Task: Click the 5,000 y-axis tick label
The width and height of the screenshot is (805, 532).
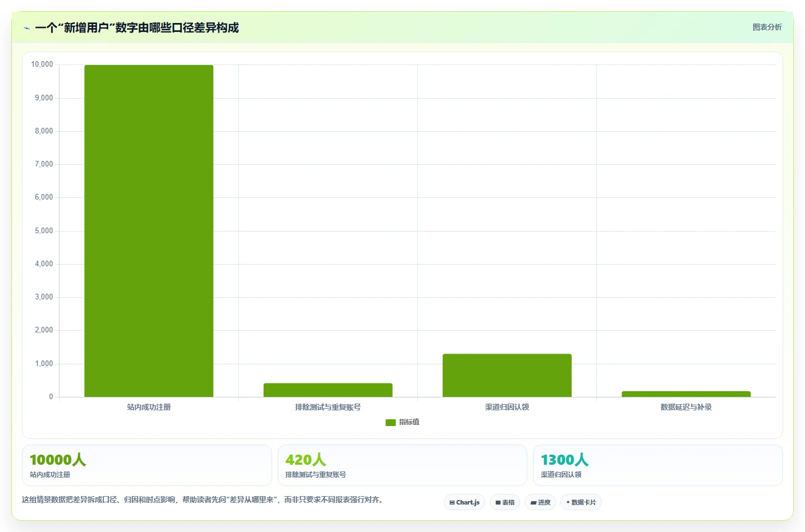Action: (44, 231)
